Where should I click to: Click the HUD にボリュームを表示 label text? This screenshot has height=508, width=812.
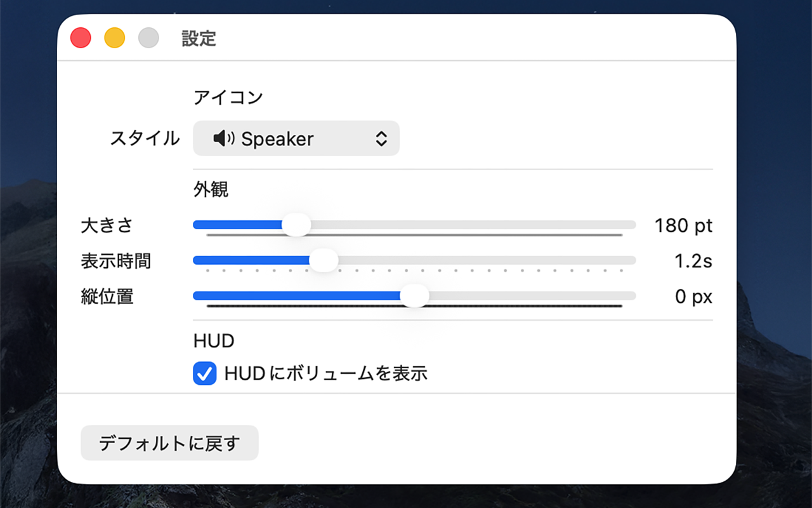tap(326, 373)
